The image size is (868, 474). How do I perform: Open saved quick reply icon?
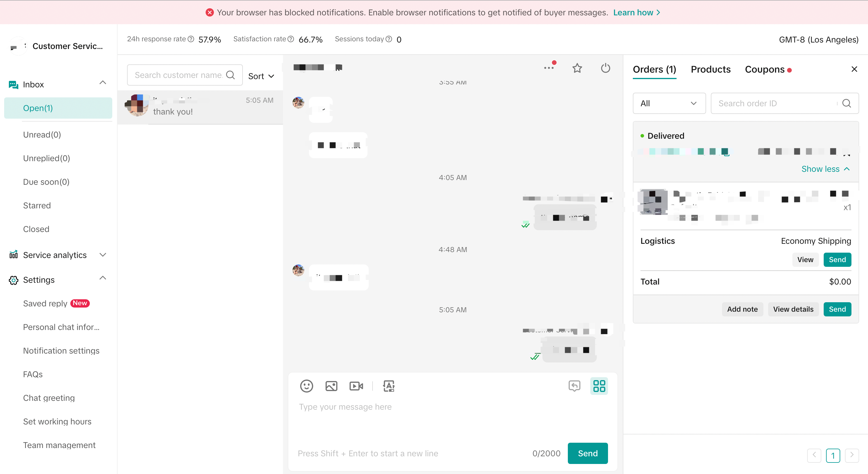(574, 386)
